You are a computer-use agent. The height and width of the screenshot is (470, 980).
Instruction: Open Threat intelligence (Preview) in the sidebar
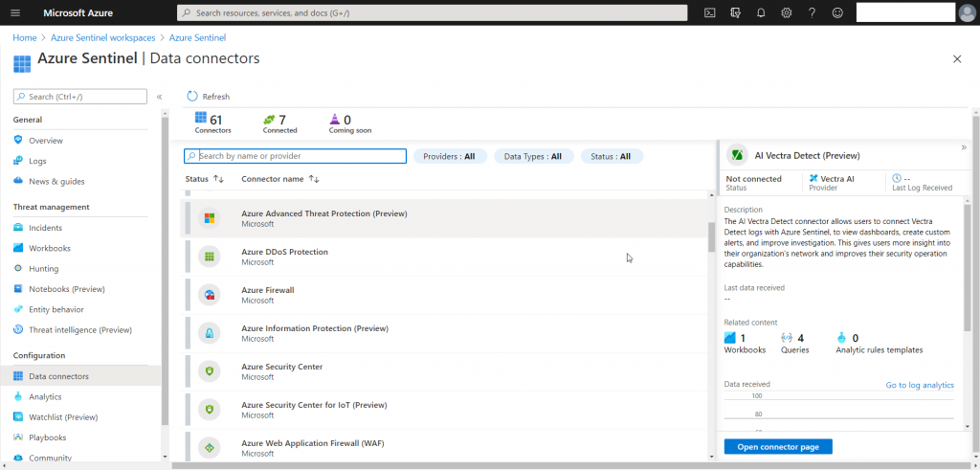click(x=80, y=329)
